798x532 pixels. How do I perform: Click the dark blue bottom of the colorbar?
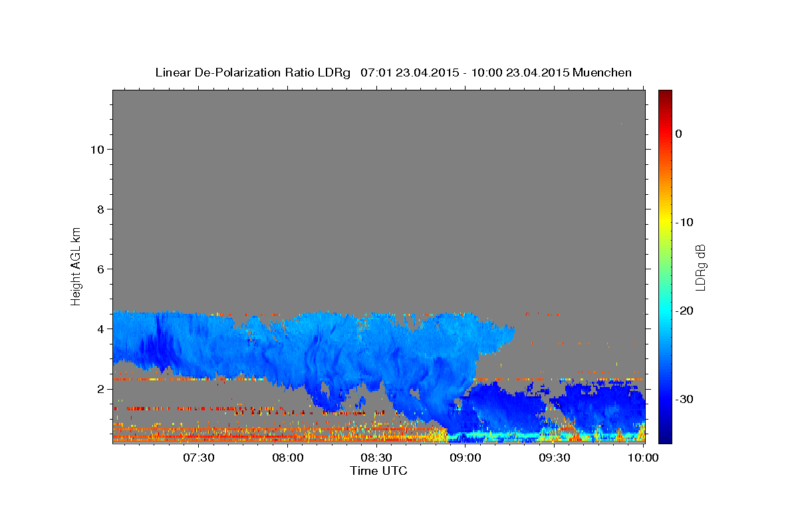665,436
